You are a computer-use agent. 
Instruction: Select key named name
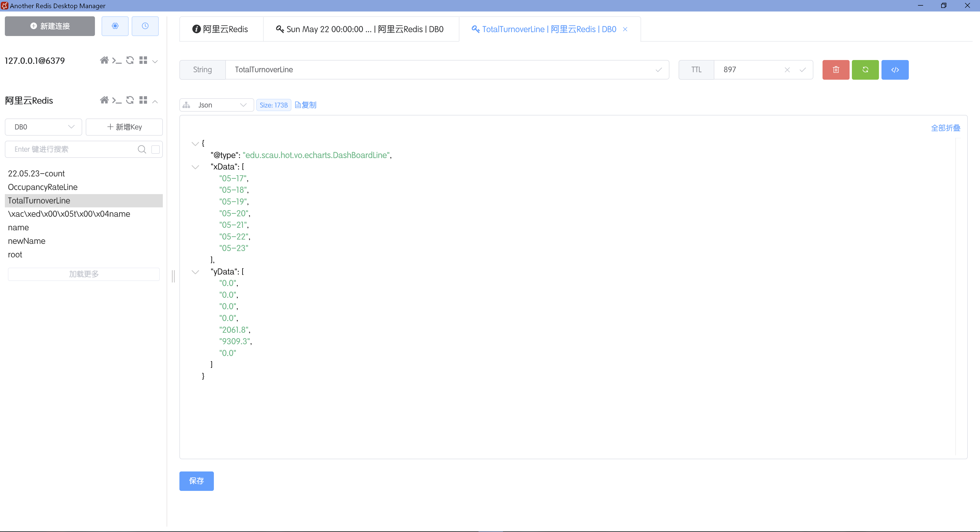[x=84, y=228]
